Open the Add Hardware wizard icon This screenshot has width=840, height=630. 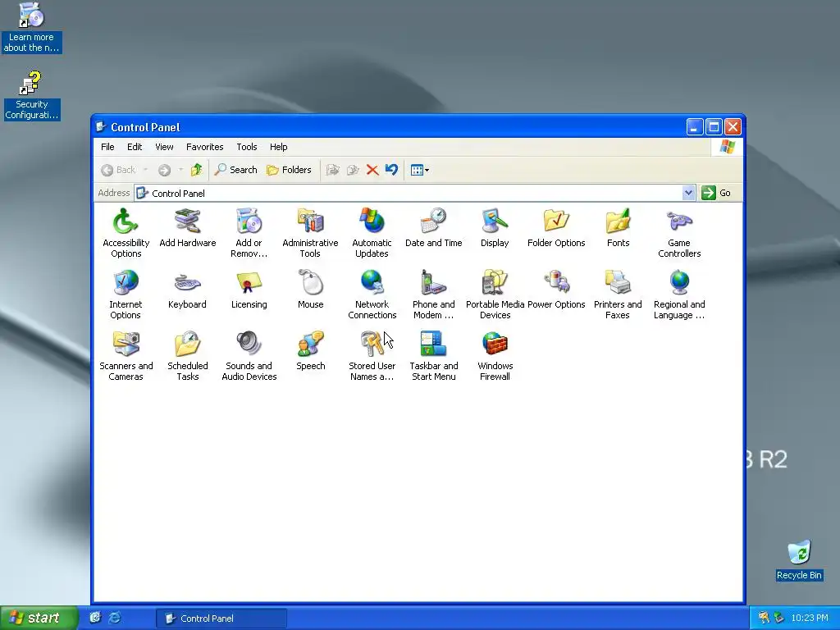coord(188,228)
